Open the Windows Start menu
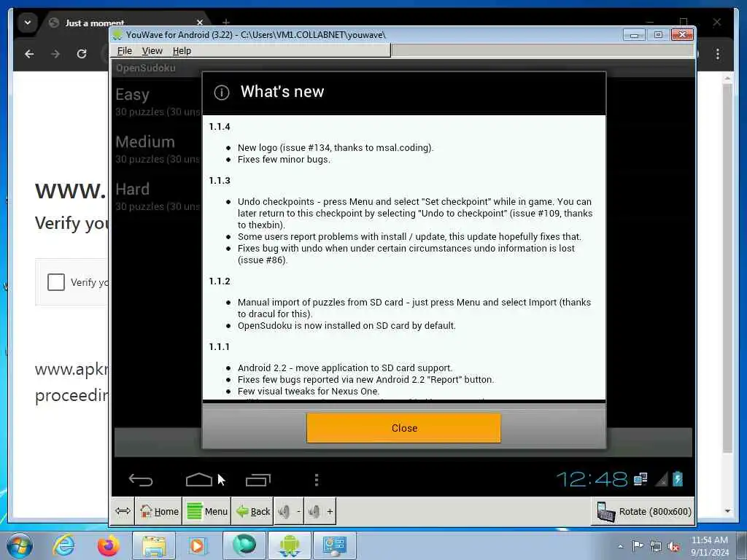Image resolution: width=747 pixels, height=560 pixels. click(x=20, y=545)
